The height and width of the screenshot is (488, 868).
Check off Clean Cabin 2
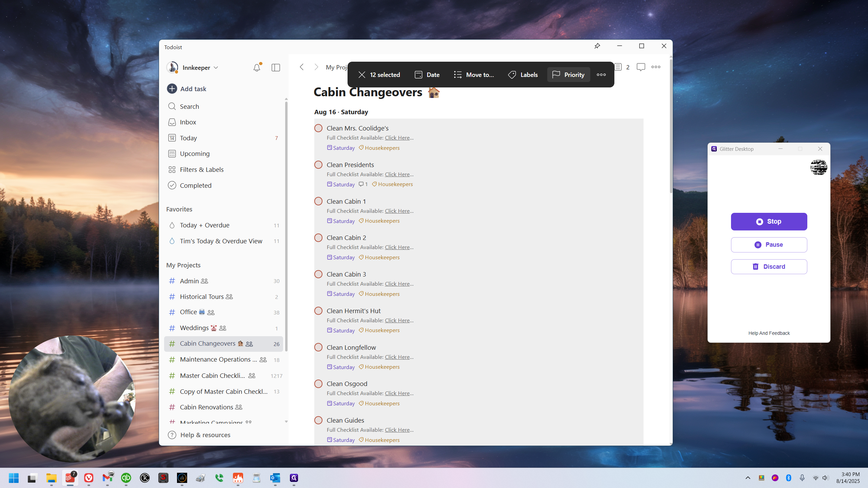click(318, 238)
